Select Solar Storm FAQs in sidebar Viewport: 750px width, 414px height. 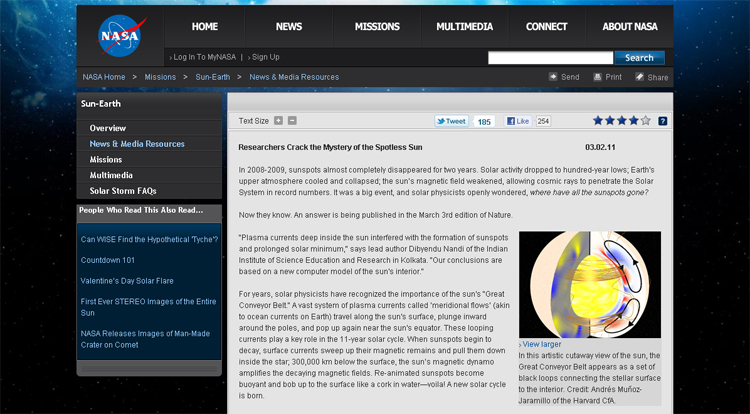[122, 190]
